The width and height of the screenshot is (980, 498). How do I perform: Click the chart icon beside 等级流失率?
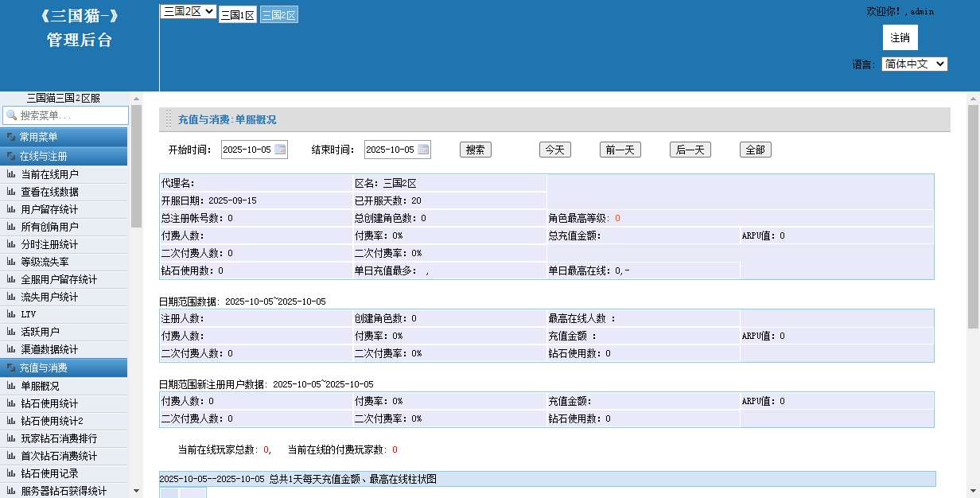click(x=11, y=262)
